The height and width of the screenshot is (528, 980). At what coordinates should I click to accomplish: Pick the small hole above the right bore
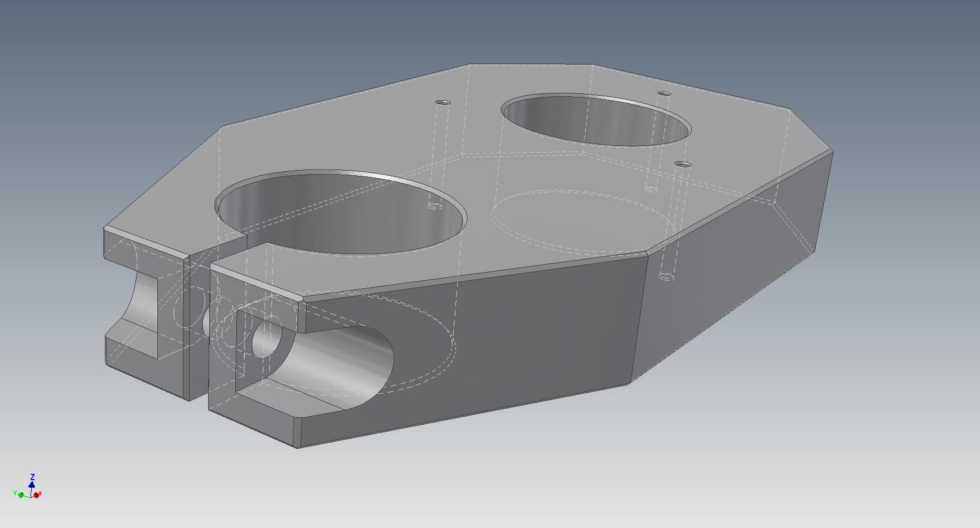[x=665, y=93]
